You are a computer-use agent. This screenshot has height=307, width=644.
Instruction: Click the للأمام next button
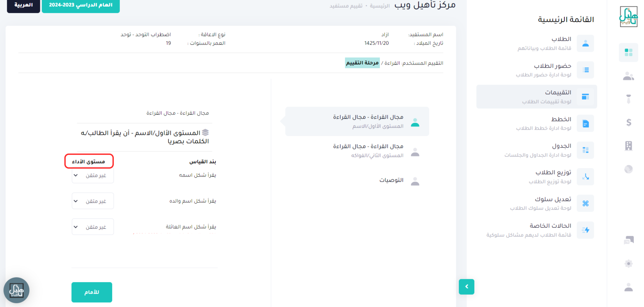92,292
